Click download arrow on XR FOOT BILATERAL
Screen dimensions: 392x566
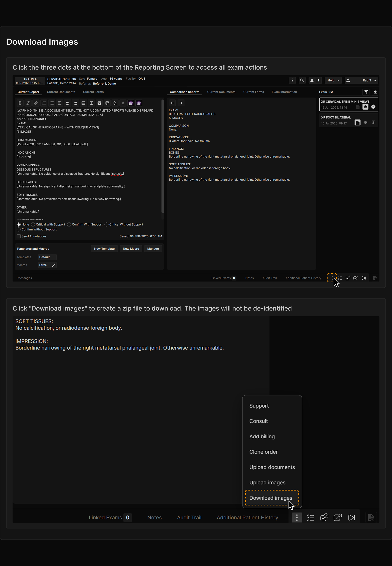click(373, 122)
